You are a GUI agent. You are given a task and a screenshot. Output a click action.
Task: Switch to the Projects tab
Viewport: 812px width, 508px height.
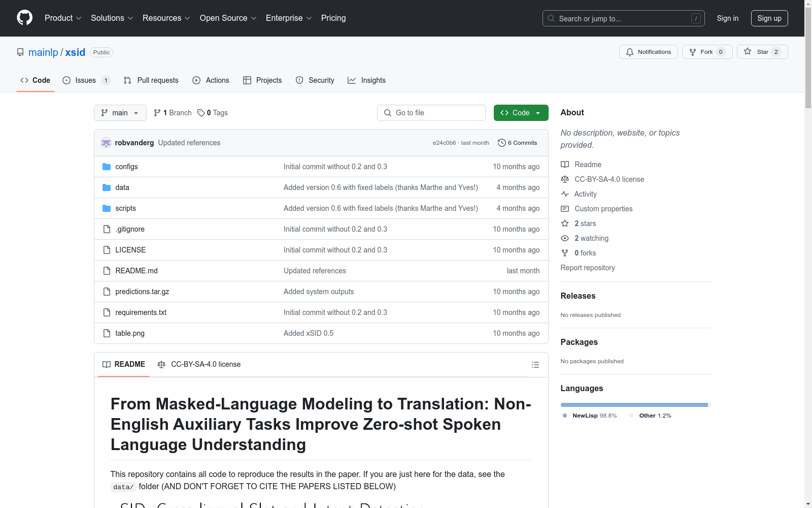coord(262,80)
